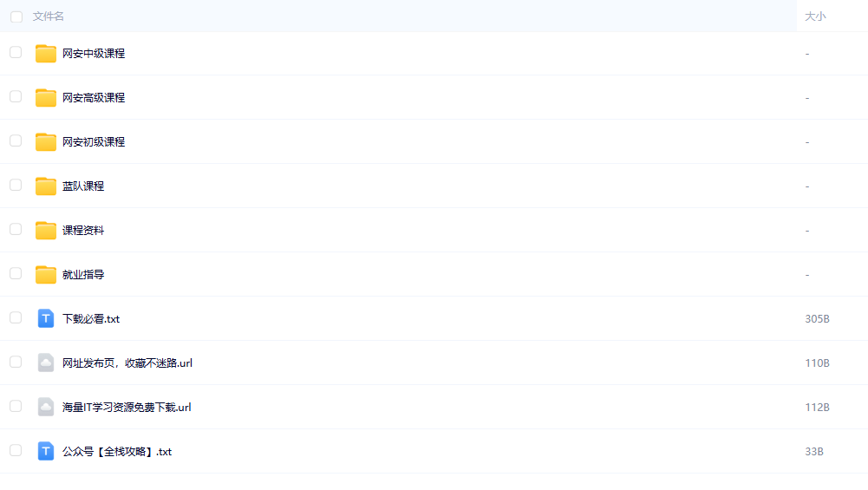Open the 网安初级课程 folder name
Screen dimensions: 868x490
point(94,142)
